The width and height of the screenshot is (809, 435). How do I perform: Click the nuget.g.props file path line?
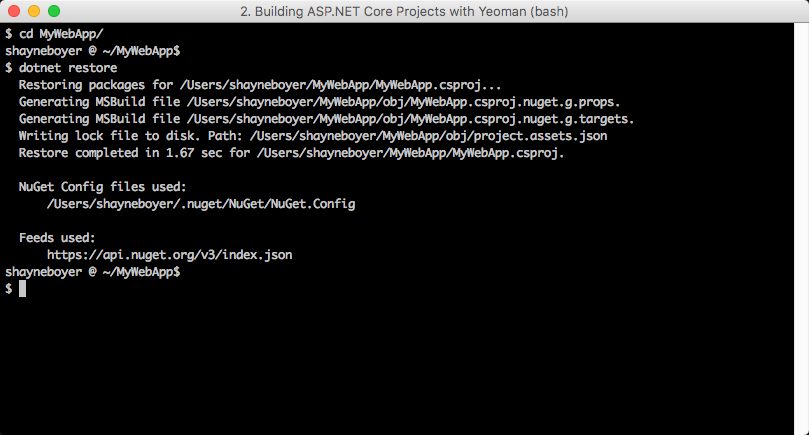pyautogui.click(x=320, y=102)
